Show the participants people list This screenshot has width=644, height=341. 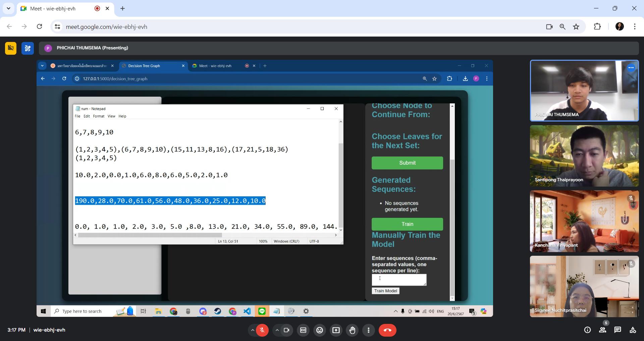[x=602, y=330]
